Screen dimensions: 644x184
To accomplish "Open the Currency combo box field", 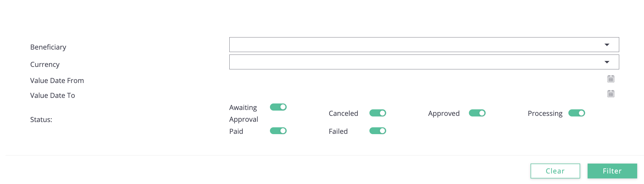I will pos(424,62).
